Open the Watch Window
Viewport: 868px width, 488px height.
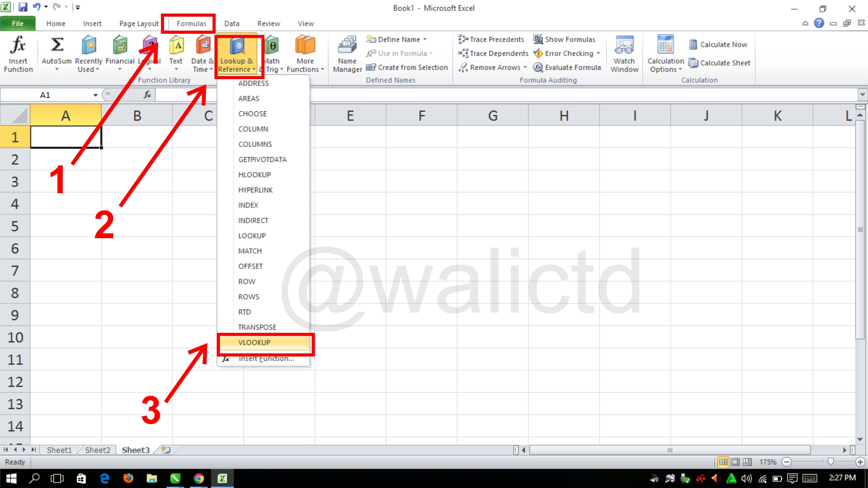point(624,54)
